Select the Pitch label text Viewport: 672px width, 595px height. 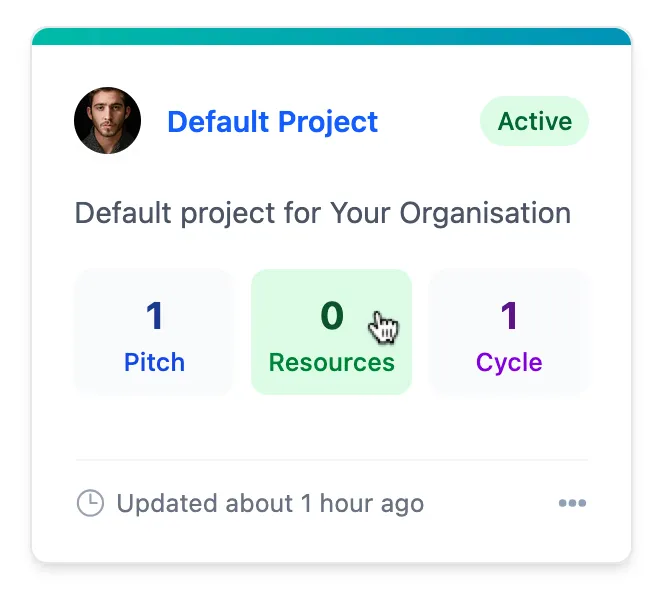[154, 362]
